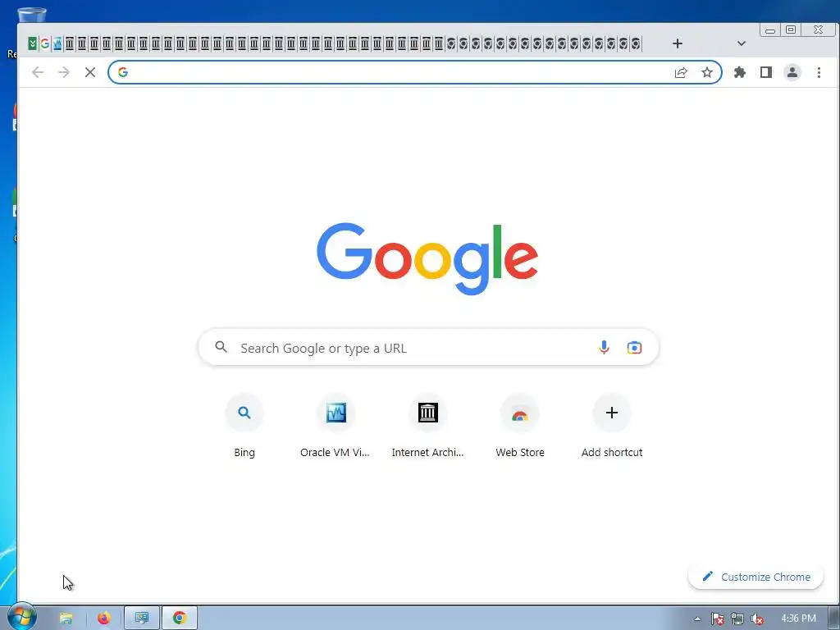
Task: Click the Google site icon in address bar
Action: pyautogui.click(x=123, y=72)
